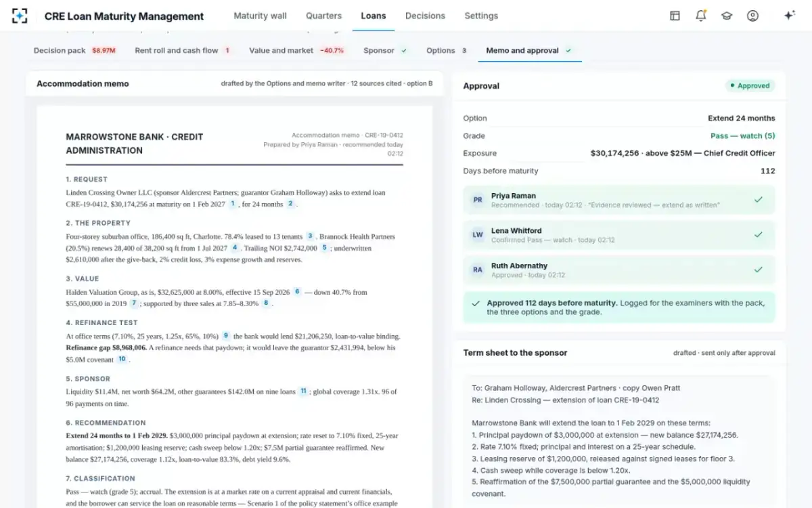Open citation 4 after 1 Jul 2027
Viewport: 812px width, 508px height.
click(235, 248)
